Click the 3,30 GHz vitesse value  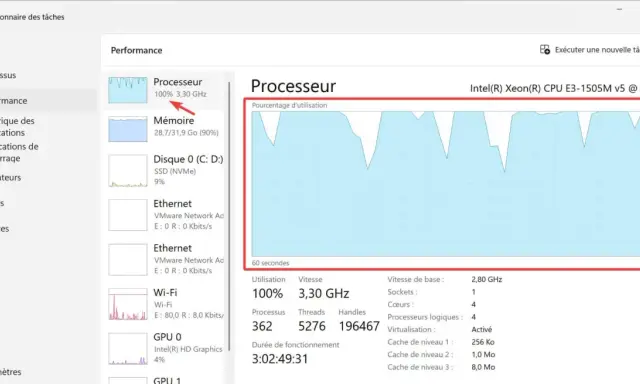[323, 293]
